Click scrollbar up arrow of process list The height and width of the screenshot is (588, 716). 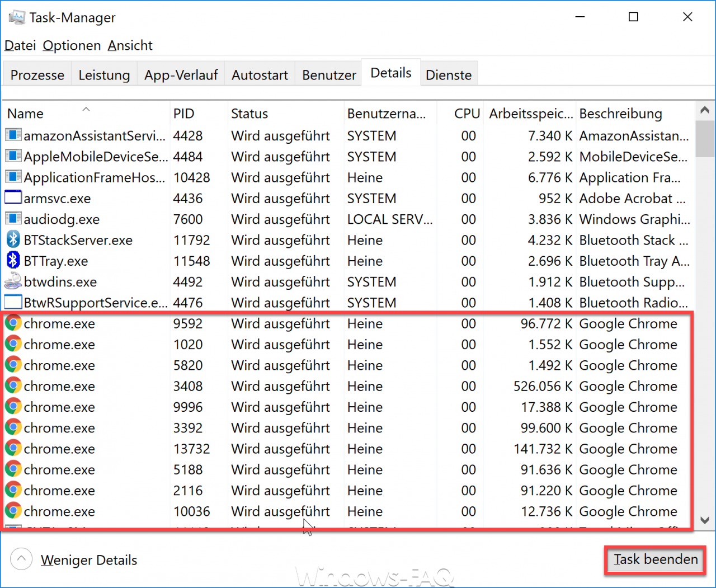tap(705, 110)
